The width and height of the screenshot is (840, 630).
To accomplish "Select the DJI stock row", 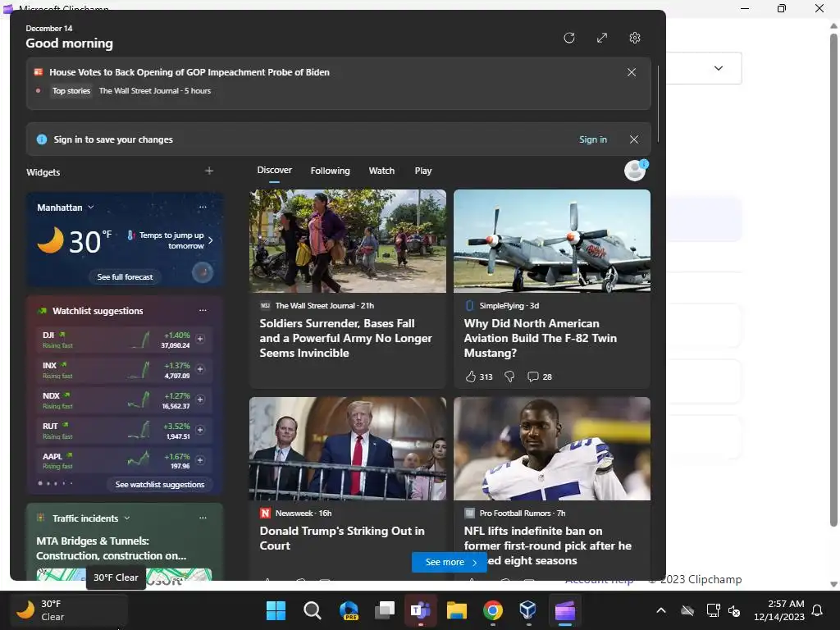I will pyautogui.click(x=125, y=340).
